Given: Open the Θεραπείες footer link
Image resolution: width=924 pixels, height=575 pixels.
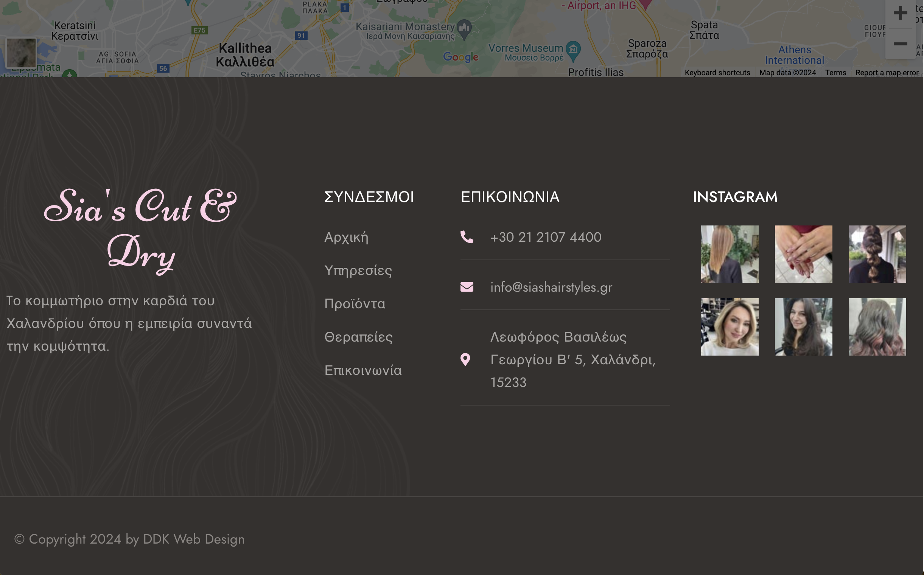Looking at the screenshot, I should point(358,337).
